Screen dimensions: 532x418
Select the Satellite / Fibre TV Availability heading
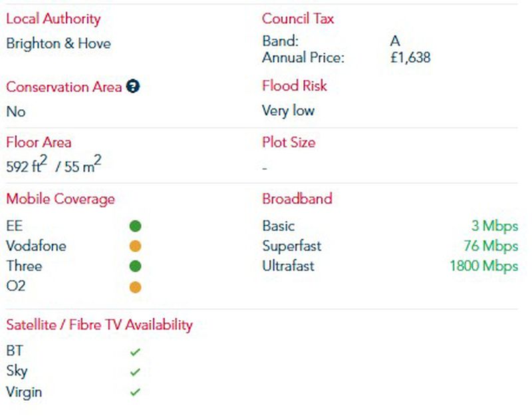click(99, 325)
